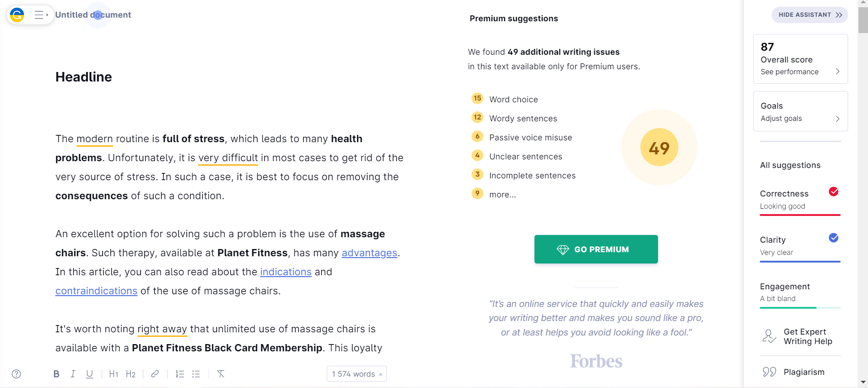Open the help question mark icon
The image size is (868, 388).
16,374
